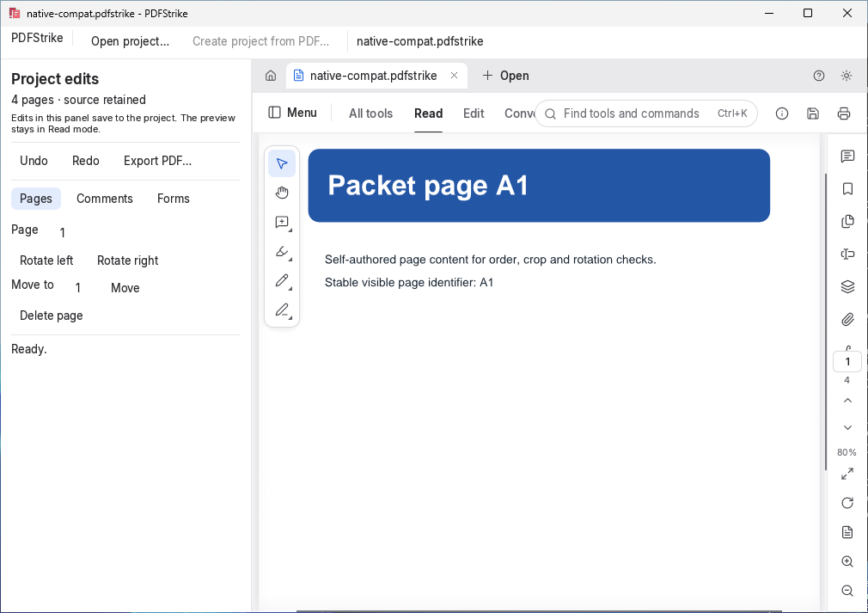868x613 pixels.
Task: Save the file with the disk icon
Action: click(813, 113)
